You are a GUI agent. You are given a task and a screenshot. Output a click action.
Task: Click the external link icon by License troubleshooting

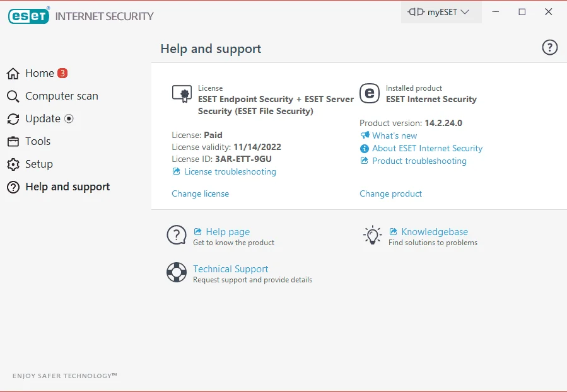tap(176, 171)
